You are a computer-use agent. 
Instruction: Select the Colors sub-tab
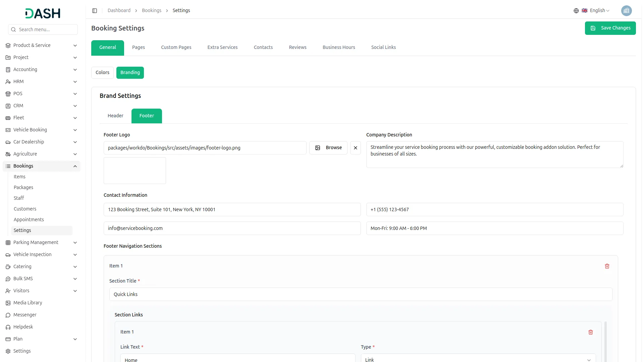102,73
